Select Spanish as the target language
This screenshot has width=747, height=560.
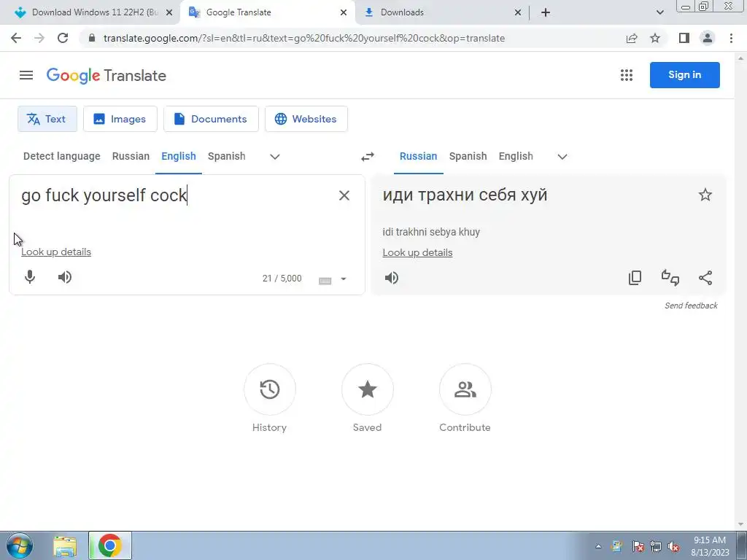coord(468,156)
